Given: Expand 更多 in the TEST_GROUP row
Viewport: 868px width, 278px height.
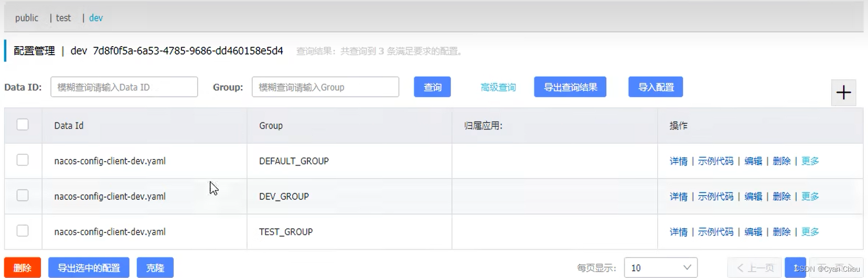Looking at the screenshot, I should 810,232.
